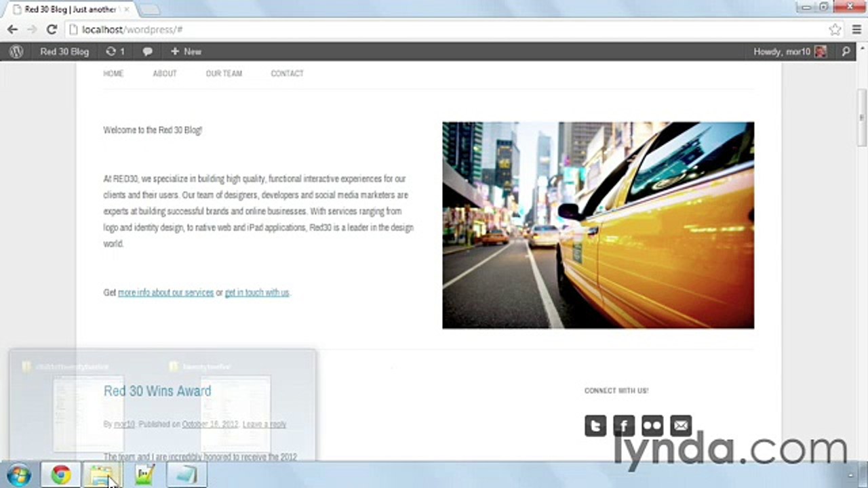
Task: Open the 'Red 30 Wins Award' post title
Action: click(x=157, y=391)
